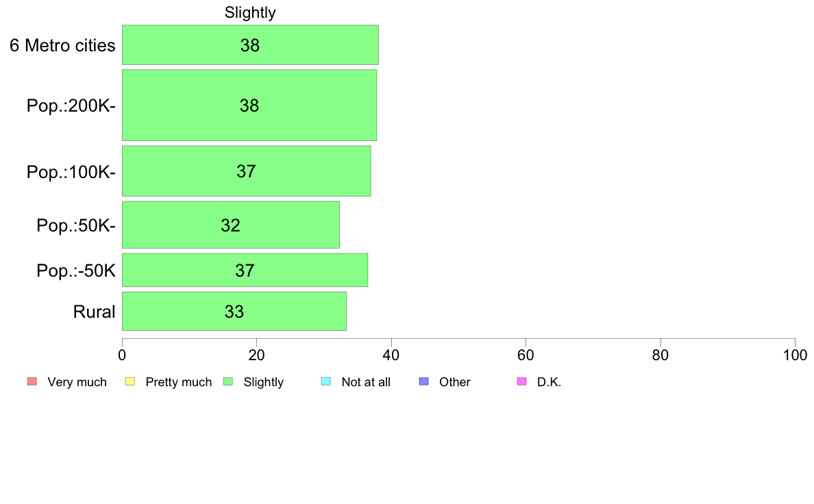This screenshot has height=504, width=814.
Task: Click the Very much legend text
Action: [x=77, y=382]
